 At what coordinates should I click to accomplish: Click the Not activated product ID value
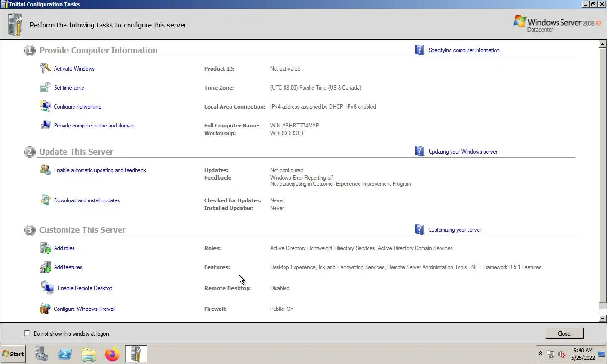(285, 69)
